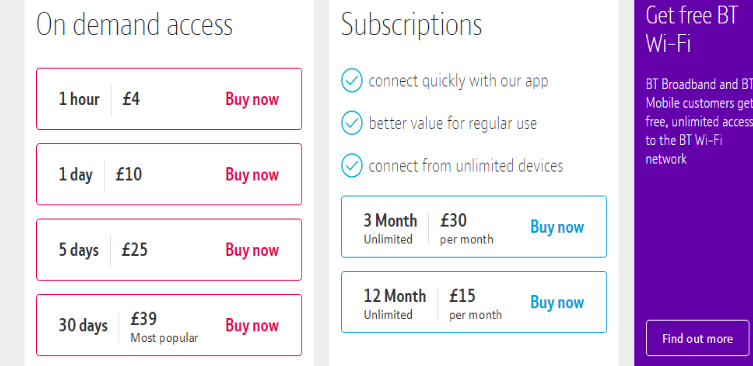The image size is (753, 366).
Task: Select the On demand access heading
Action: click(x=134, y=24)
